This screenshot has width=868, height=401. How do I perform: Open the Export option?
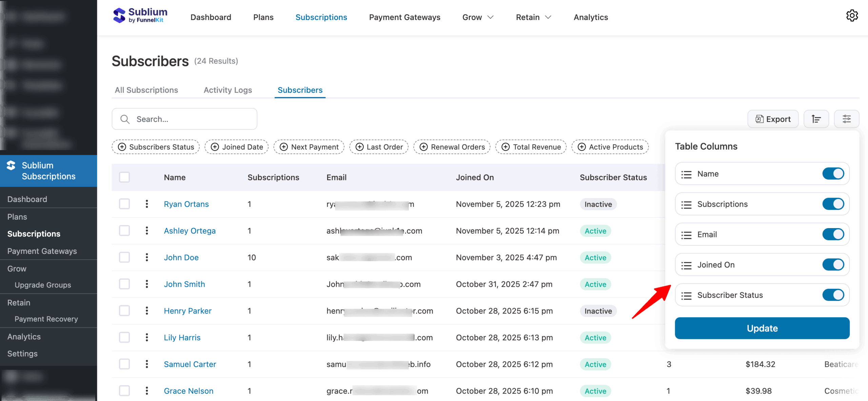click(773, 119)
